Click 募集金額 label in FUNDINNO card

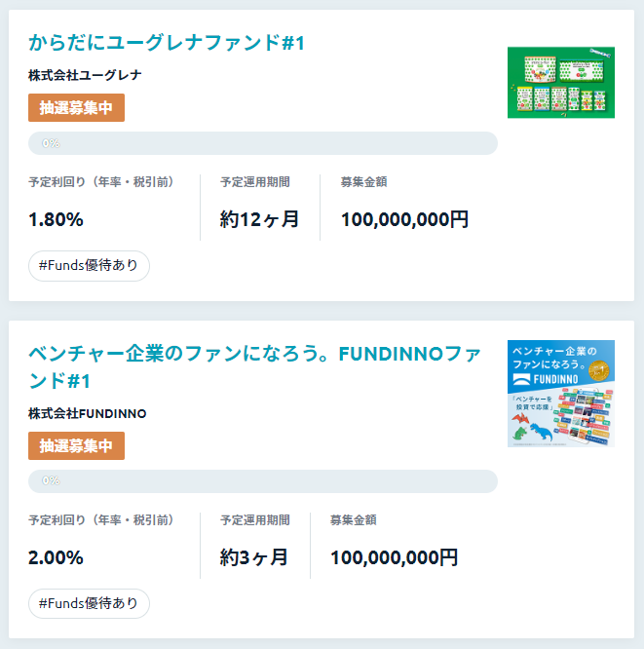pos(353,520)
